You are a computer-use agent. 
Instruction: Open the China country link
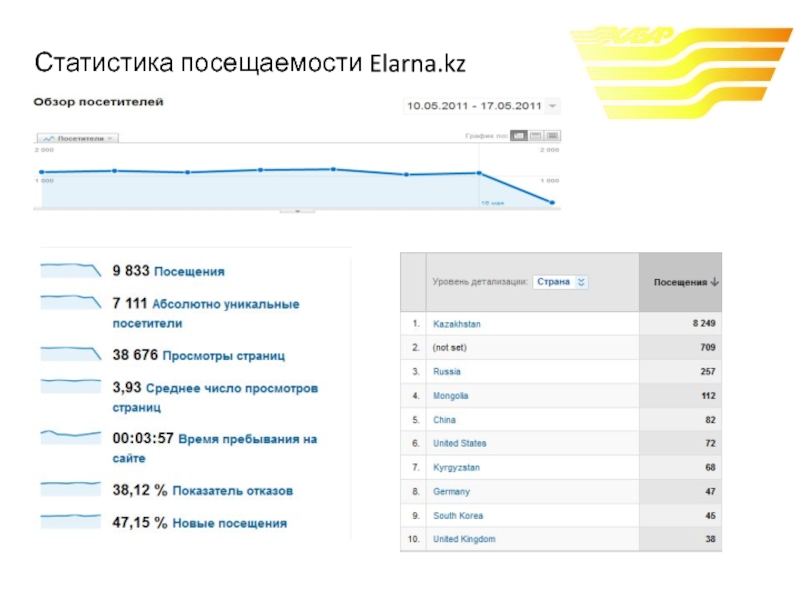pyautogui.click(x=444, y=420)
